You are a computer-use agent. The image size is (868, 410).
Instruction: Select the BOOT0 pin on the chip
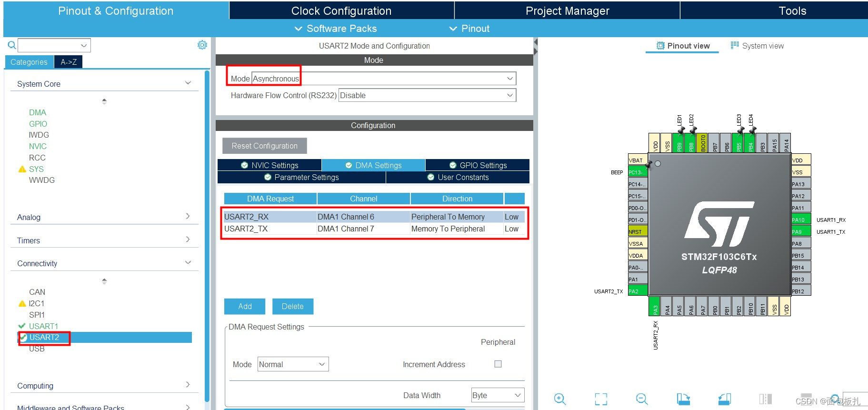click(x=702, y=143)
